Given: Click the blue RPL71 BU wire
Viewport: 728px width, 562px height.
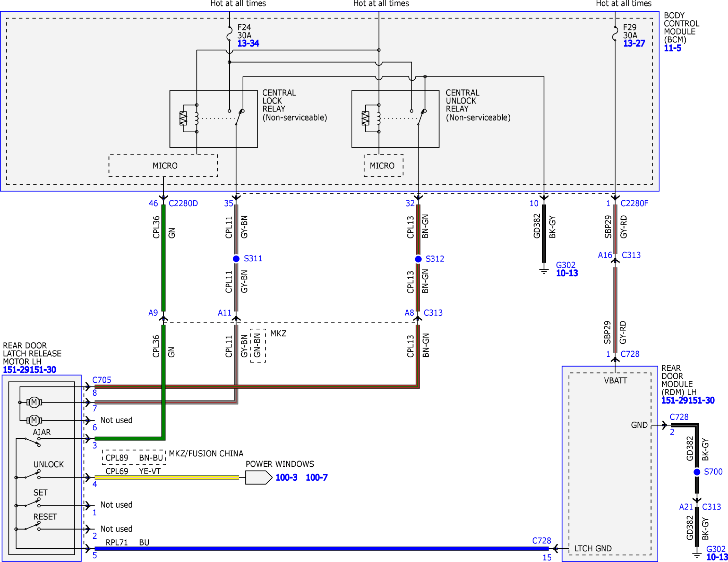Looking at the screenshot, I should point(321,548).
